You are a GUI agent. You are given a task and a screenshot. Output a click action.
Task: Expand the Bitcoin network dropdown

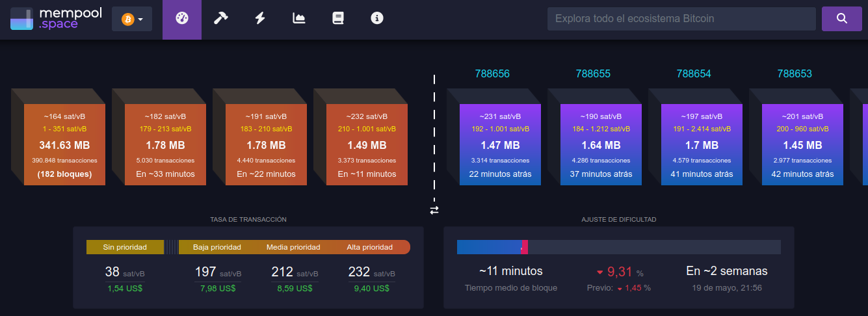point(132,20)
